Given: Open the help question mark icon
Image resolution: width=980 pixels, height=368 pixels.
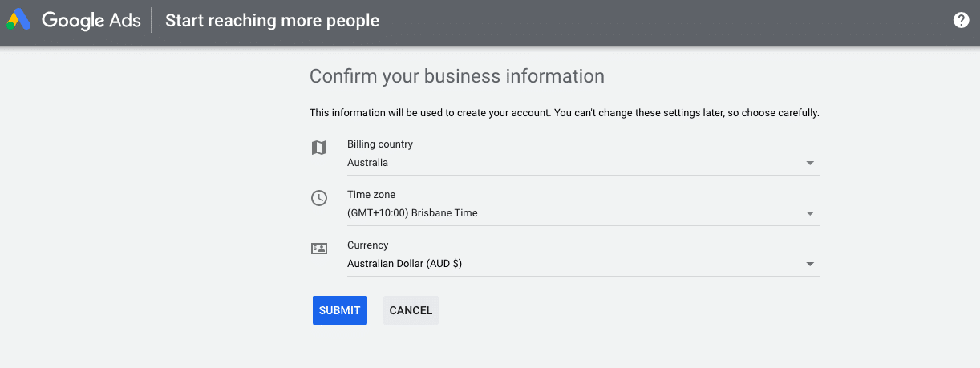Looking at the screenshot, I should tap(961, 21).
